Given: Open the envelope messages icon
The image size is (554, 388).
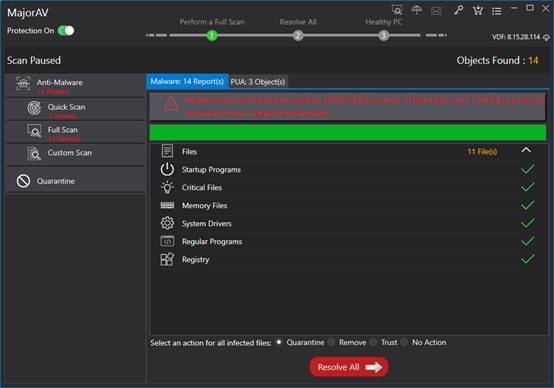Looking at the screenshot, I should [436, 11].
